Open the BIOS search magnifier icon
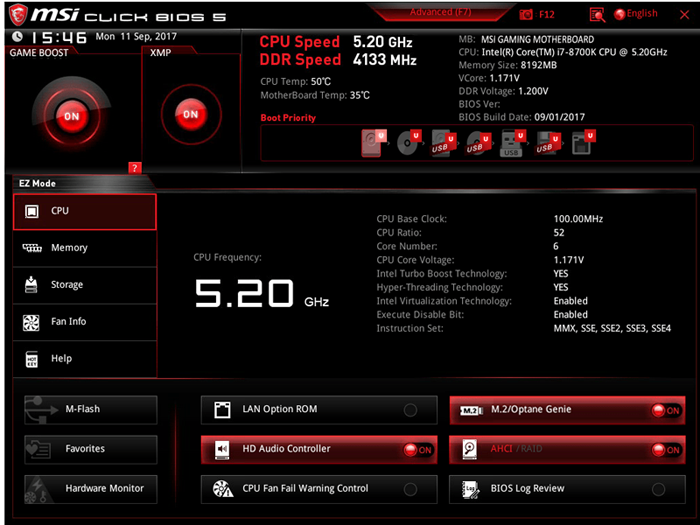 (597, 15)
